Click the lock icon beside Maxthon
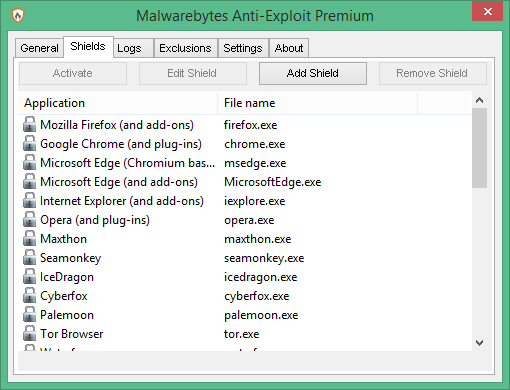 pos(30,238)
